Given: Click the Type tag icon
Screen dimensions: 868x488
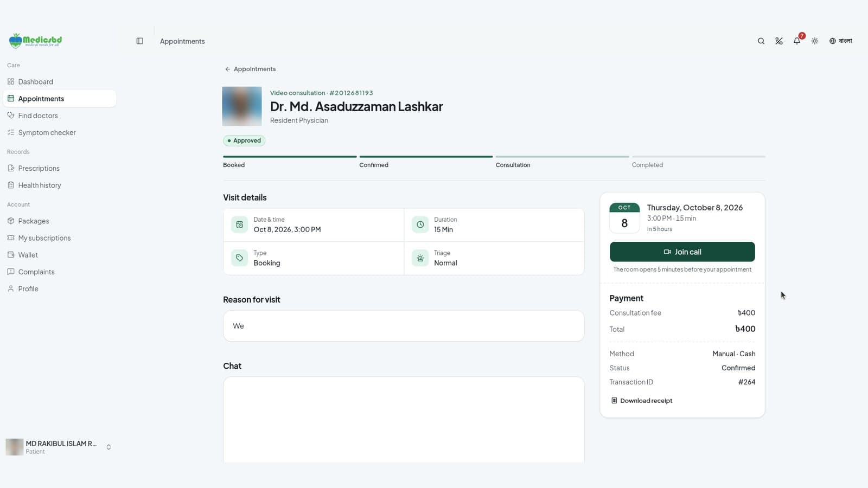Looking at the screenshot, I should [x=239, y=258].
